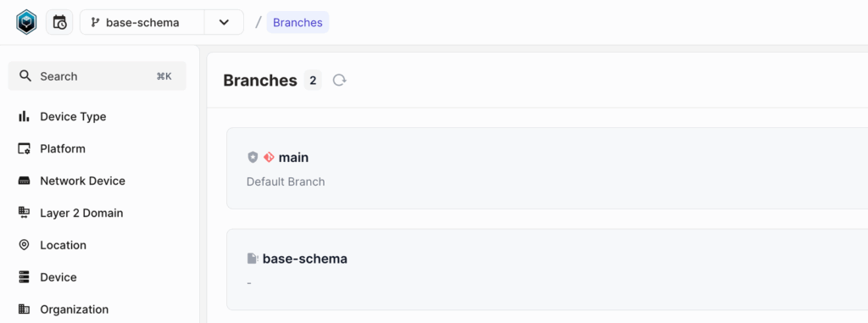Open the calendar time selector icon
The image size is (868, 323).
59,22
